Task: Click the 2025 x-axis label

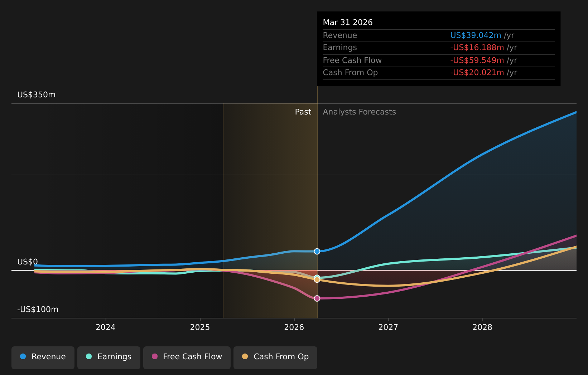Action: click(200, 327)
